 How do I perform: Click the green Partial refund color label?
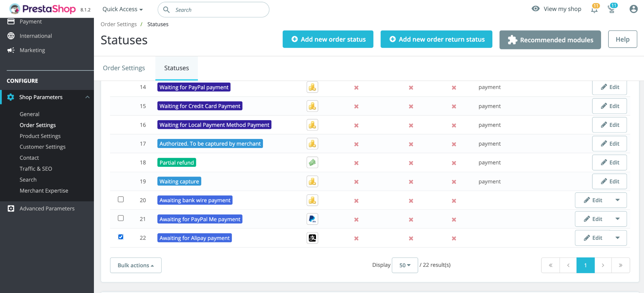click(x=177, y=162)
